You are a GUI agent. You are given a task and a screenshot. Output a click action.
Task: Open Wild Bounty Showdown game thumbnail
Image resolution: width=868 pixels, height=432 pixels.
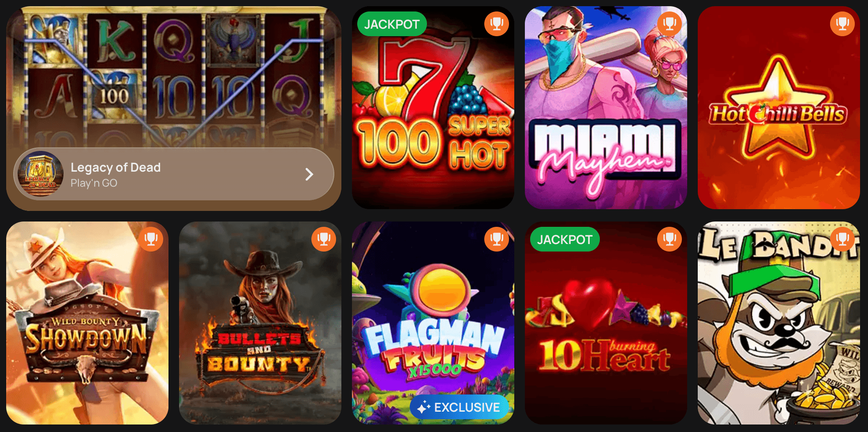87,323
